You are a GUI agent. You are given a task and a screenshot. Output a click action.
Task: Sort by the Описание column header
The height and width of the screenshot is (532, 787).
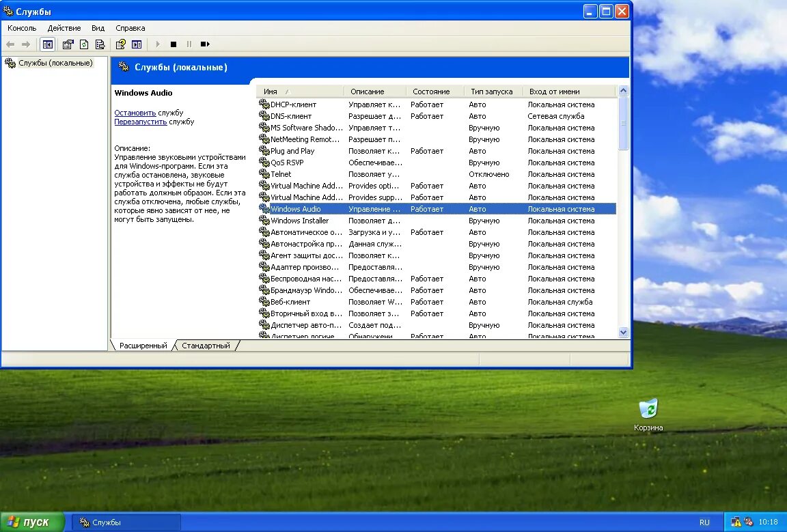(x=375, y=92)
